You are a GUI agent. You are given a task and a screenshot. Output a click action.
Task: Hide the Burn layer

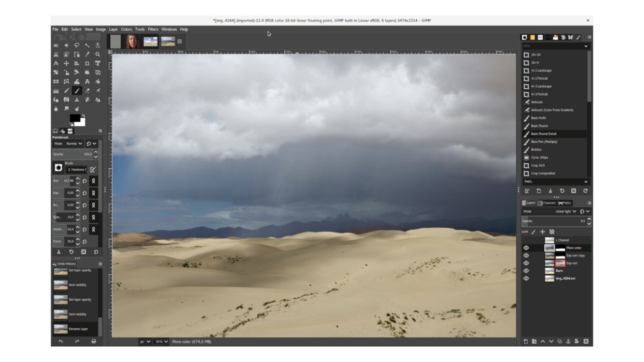(526, 271)
